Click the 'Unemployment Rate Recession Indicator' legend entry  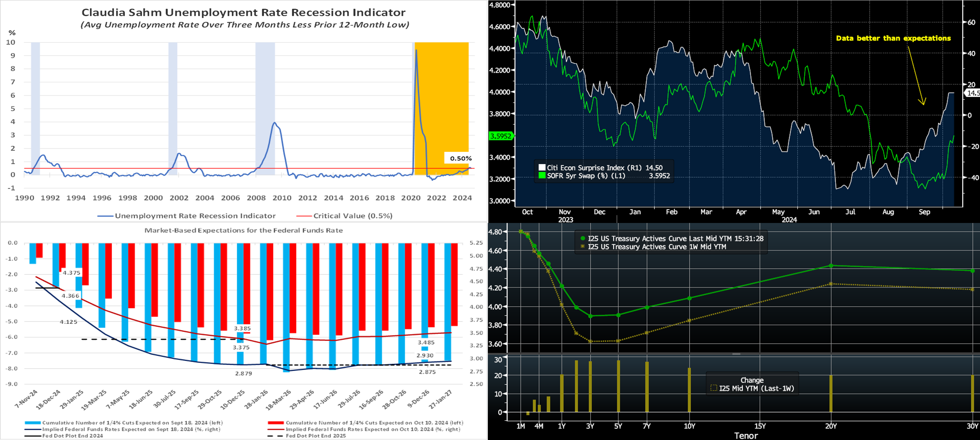click(195, 216)
